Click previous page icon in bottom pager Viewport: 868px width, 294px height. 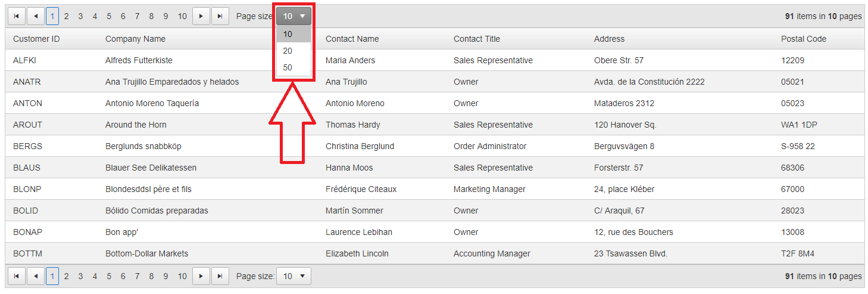(36, 276)
